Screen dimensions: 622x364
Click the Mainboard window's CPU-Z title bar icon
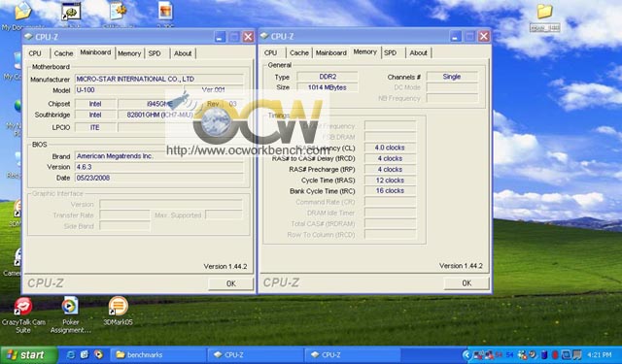coord(28,37)
